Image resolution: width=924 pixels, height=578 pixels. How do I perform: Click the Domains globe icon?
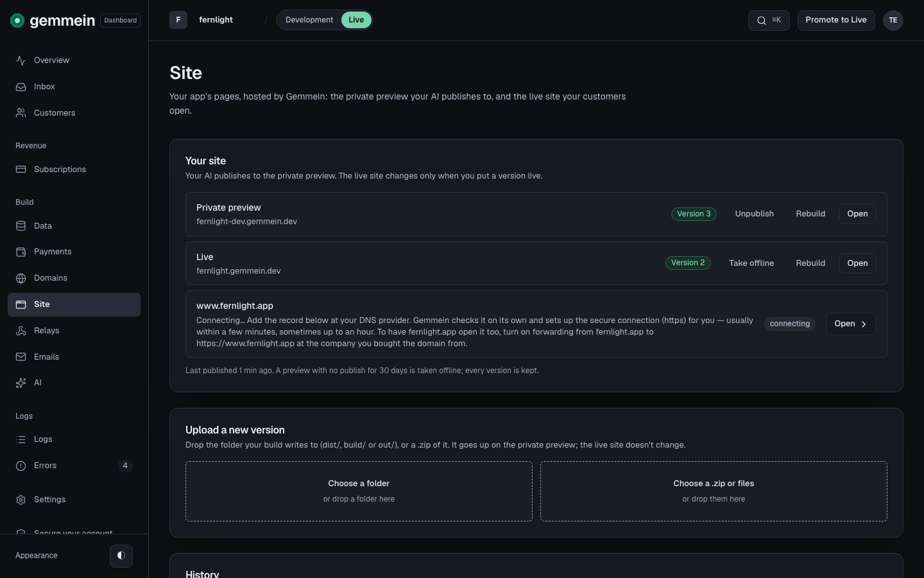(x=21, y=278)
